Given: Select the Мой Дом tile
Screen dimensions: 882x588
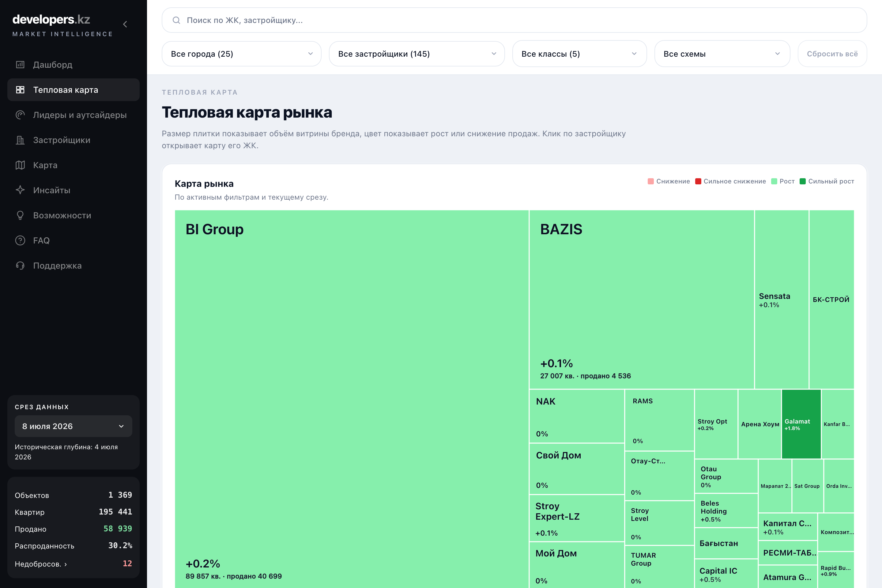Looking at the screenshot, I should point(577,565).
